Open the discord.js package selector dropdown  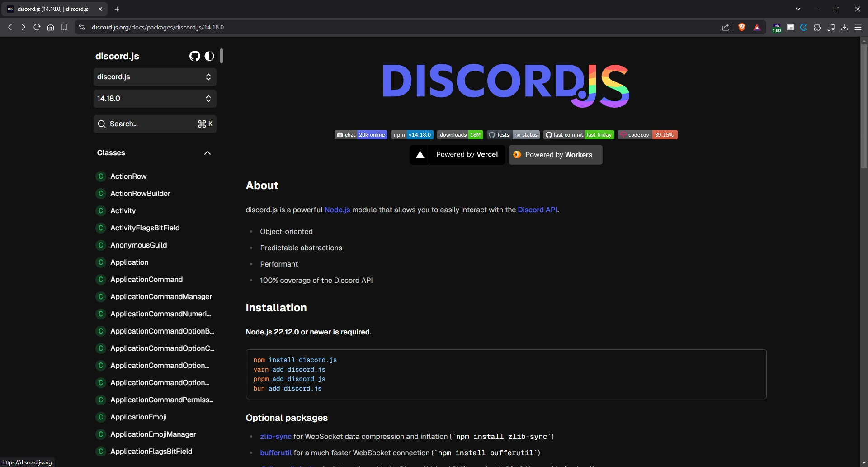pyautogui.click(x=155, y=77)
